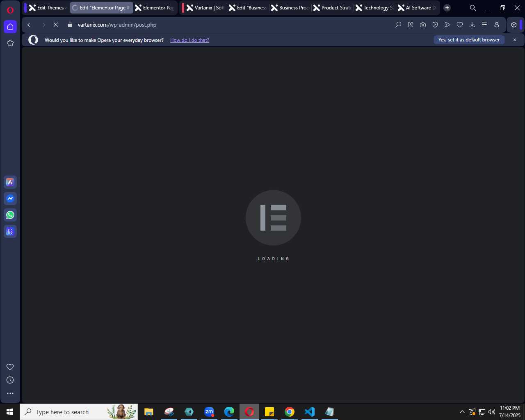
Task: Show hidden system tray icons
Action: click(462, 412)
